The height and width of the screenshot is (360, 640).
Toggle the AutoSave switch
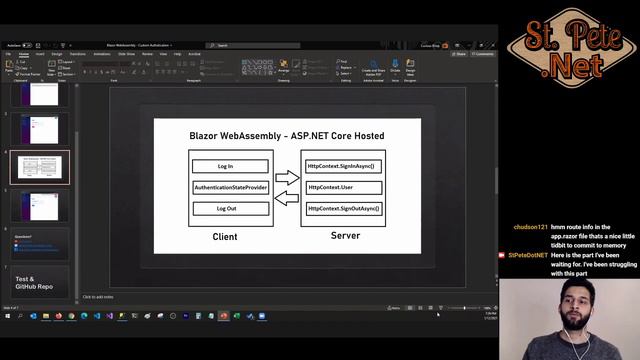(x=27, y=45)
